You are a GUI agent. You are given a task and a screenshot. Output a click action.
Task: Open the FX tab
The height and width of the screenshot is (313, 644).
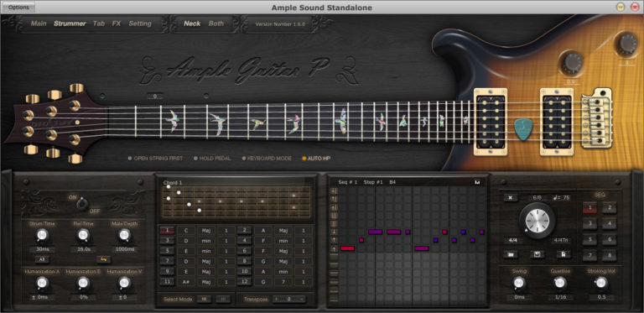[117, 23]
